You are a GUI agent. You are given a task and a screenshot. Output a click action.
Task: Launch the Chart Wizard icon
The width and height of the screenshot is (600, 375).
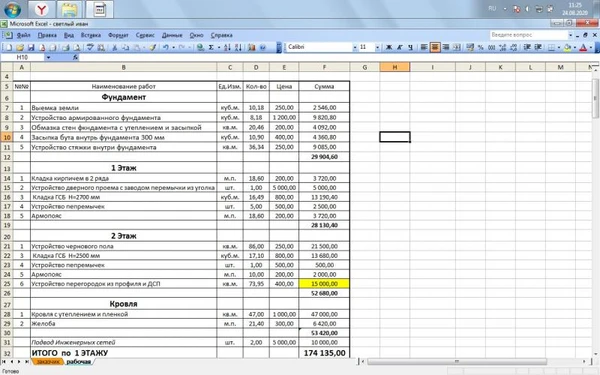(251, 47)
